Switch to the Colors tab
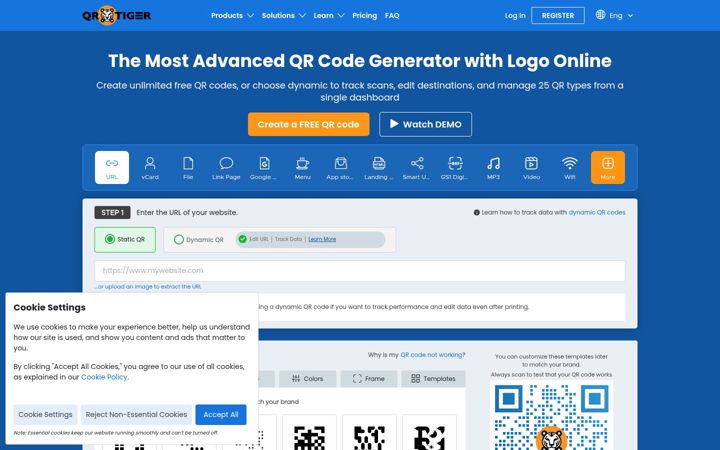Viewport: 720px width, 450px height. coord(307,378)
